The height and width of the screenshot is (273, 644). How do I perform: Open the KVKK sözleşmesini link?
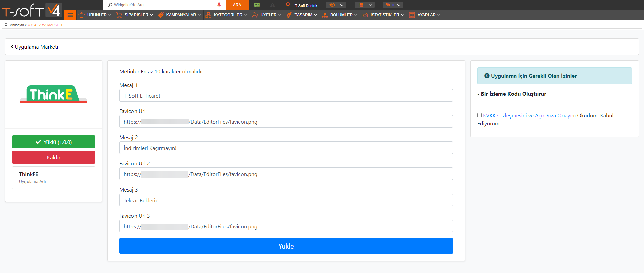pos(505,115)
